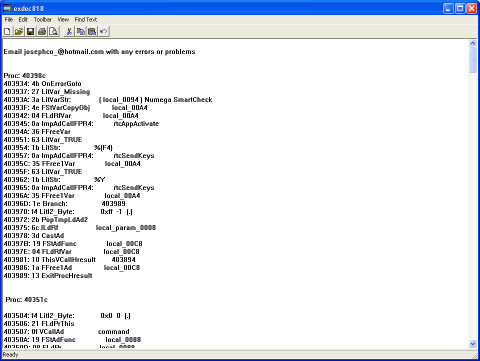Click the scrollbar up arrow
This screenshot has width=480, height=361.
[473, 43]
